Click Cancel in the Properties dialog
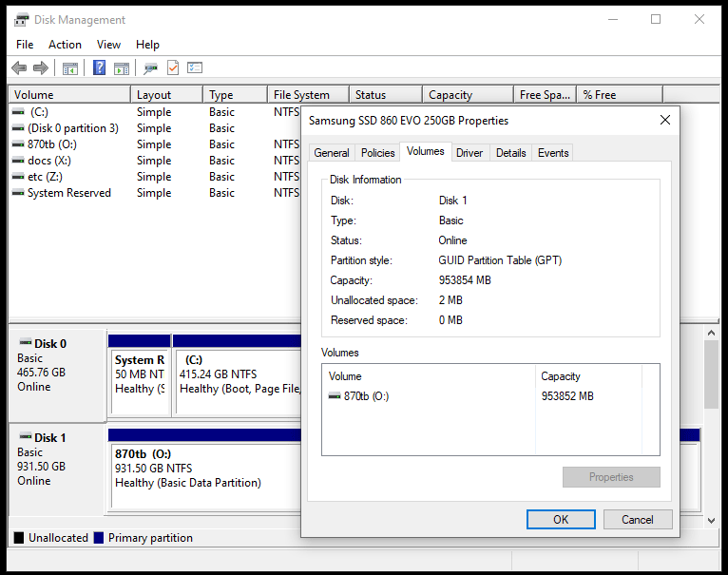Screen dimensions: 728x575 [638, 519]
